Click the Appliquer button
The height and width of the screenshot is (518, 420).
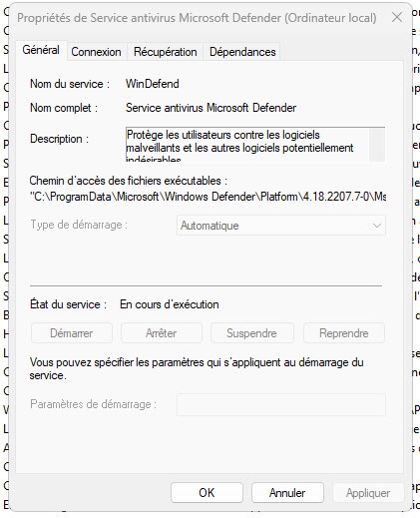(x=368, y=493)
